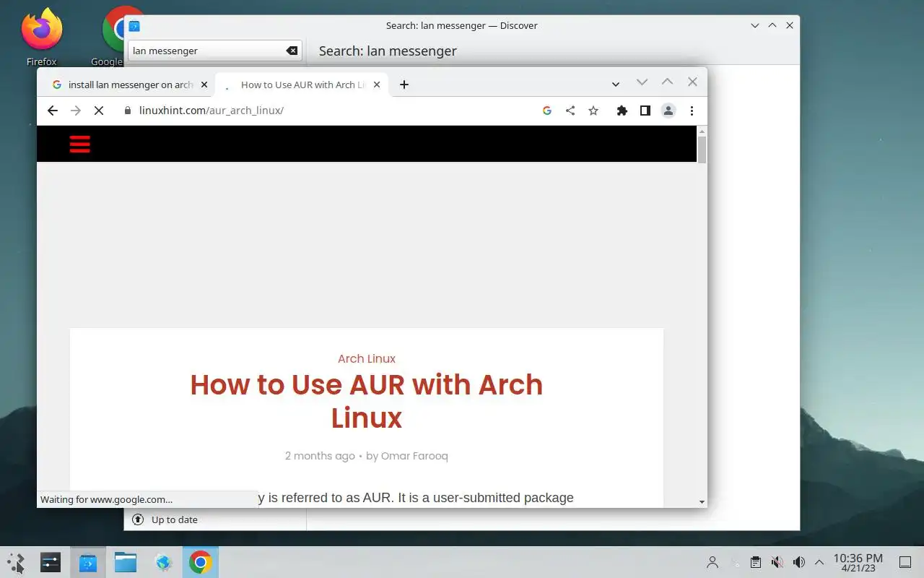Open the red hamburger menu on linuxhint

click(x=79, y=144)
